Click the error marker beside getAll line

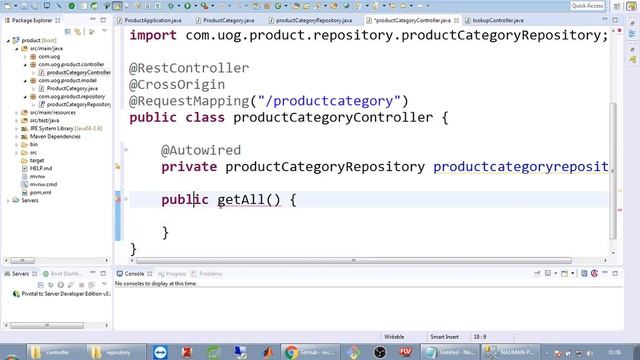tap(118, 199)
